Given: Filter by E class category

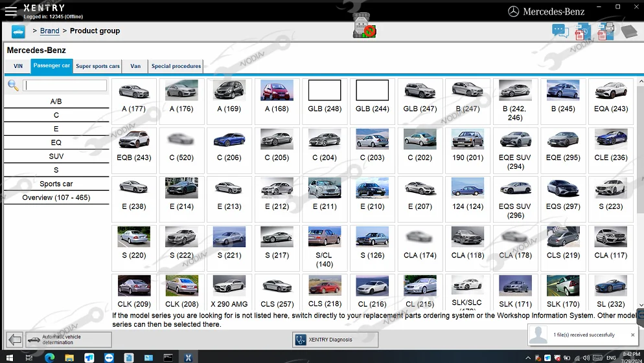Looking at the screenshot, I should pos(56,129).
